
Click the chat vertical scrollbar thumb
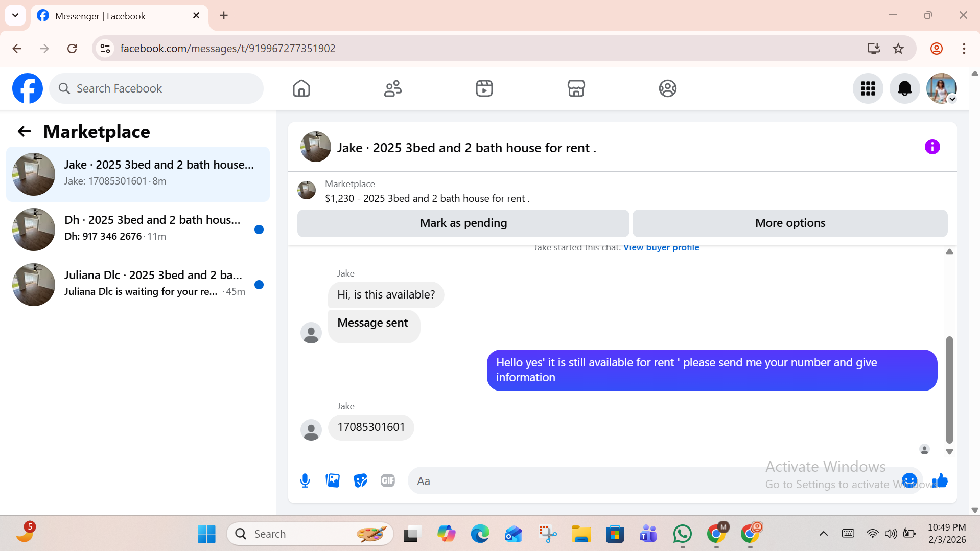click(x=949, y=389)
